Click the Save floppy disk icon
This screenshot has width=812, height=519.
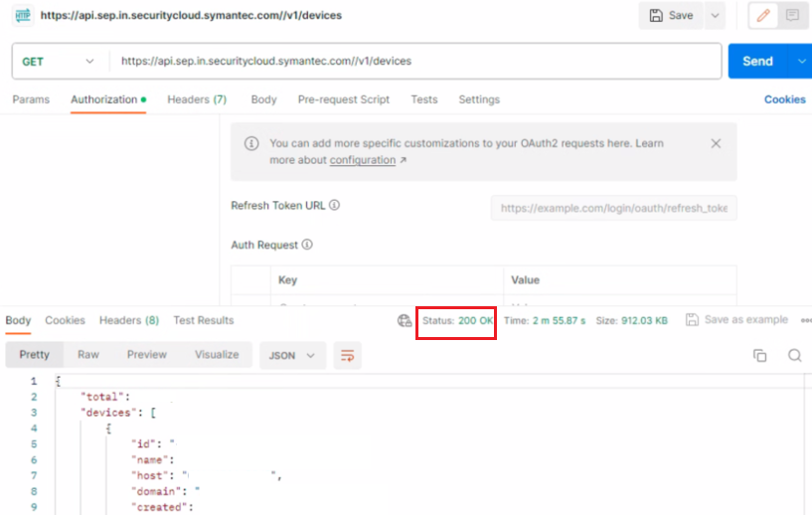coord(656,16)
